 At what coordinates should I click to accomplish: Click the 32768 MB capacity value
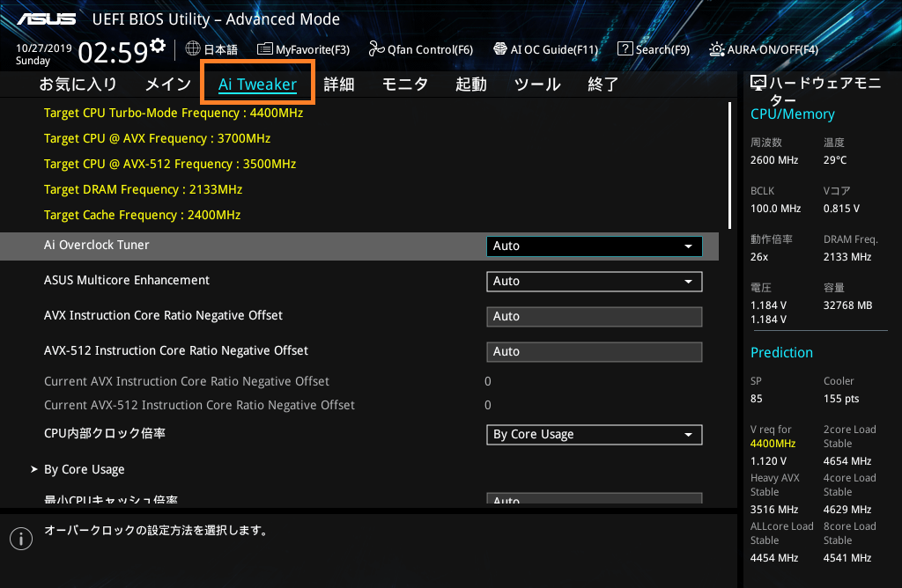pyautogui.click(x=847, y=305)
